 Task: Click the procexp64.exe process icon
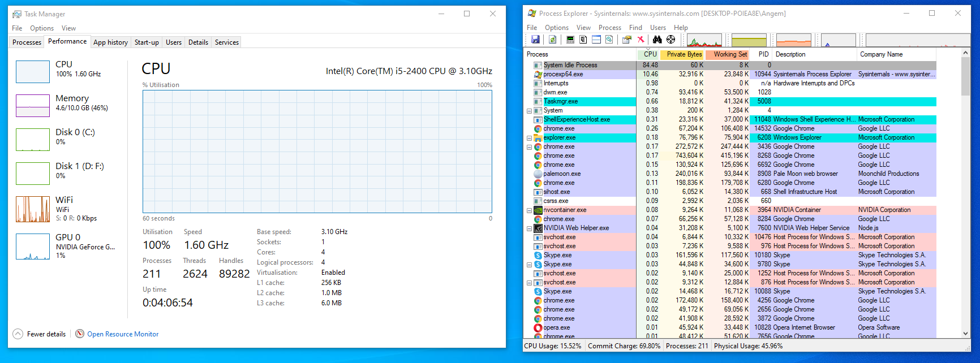pos(538,74)
